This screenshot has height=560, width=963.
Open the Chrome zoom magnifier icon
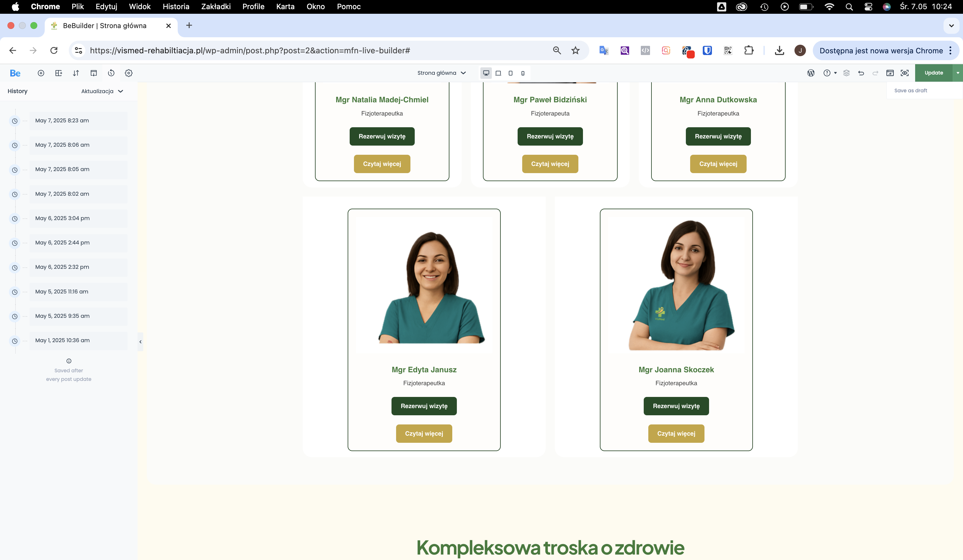(x=557, y=50)
